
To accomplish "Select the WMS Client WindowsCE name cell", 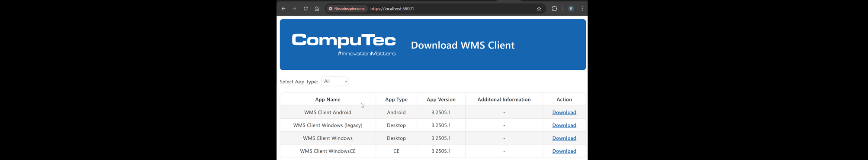I will [x=328, y=151].
